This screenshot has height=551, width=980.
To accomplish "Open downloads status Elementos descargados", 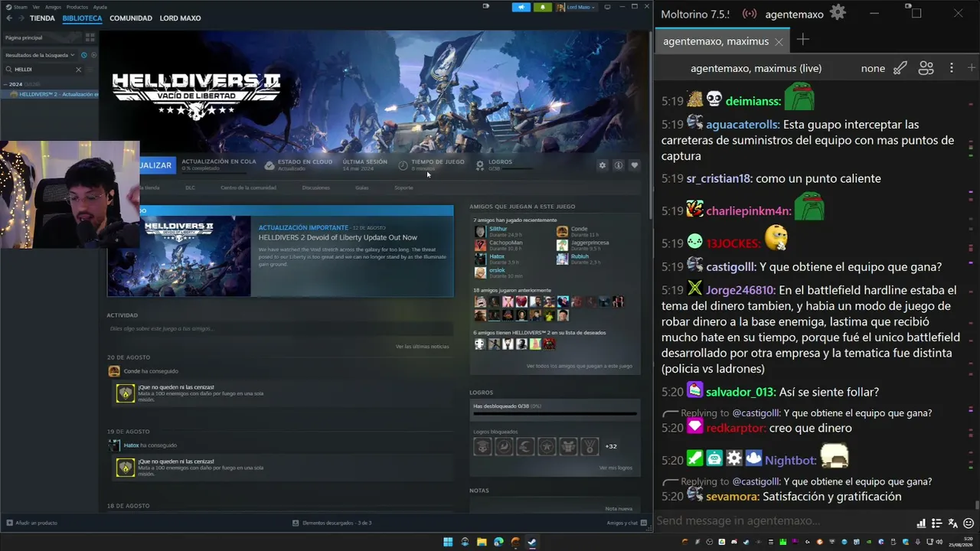I will click(332, 523).
